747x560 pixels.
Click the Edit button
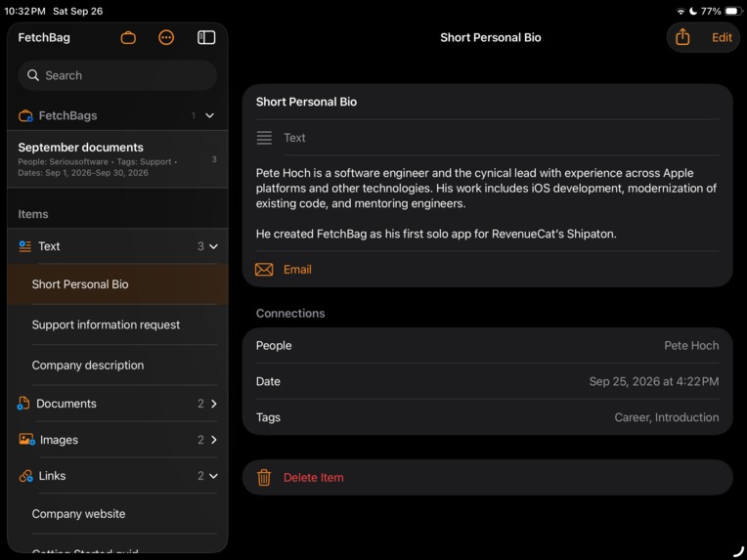point(722,37)
